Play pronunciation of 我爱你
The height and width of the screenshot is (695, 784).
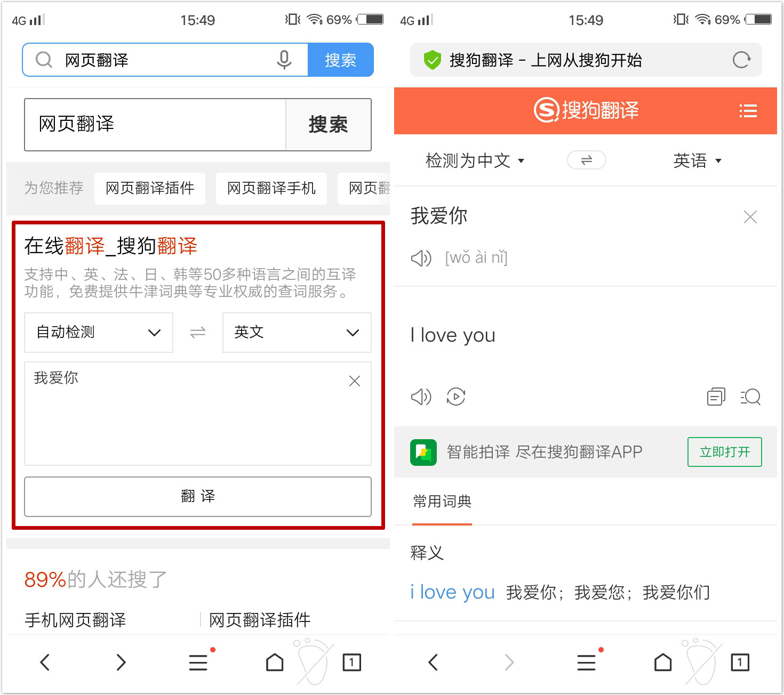[x=421, y=258]
